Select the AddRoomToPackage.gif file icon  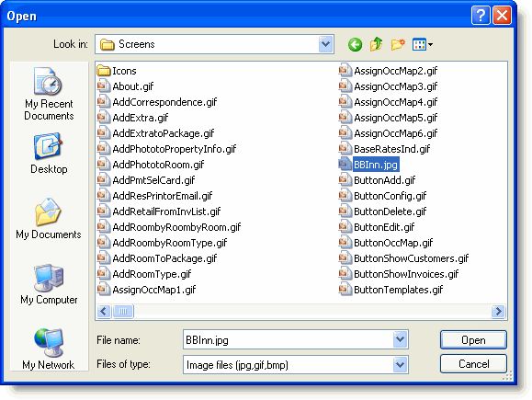[x=103, y=258]
